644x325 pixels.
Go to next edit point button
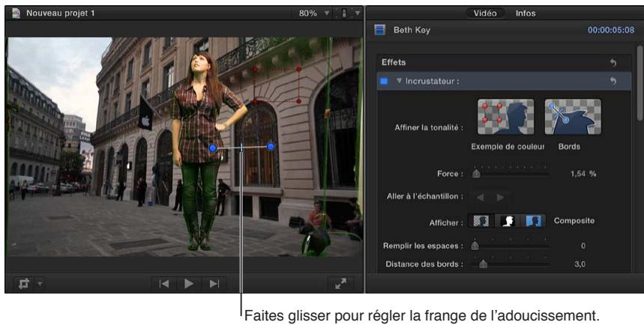click(214, 284)
